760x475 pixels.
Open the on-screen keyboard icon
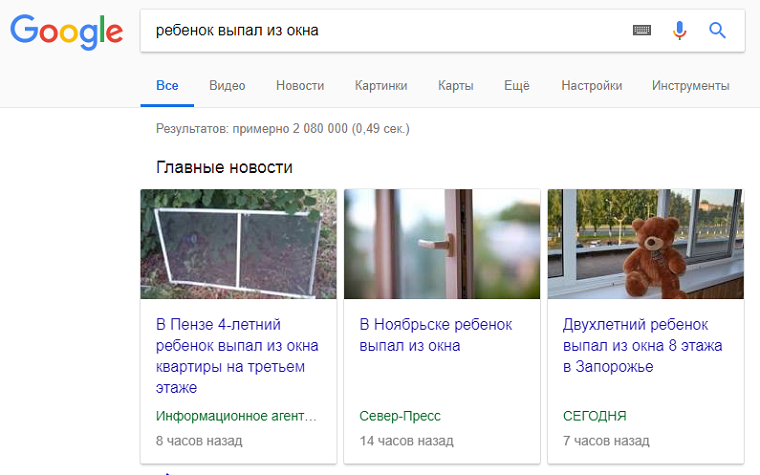642,31
